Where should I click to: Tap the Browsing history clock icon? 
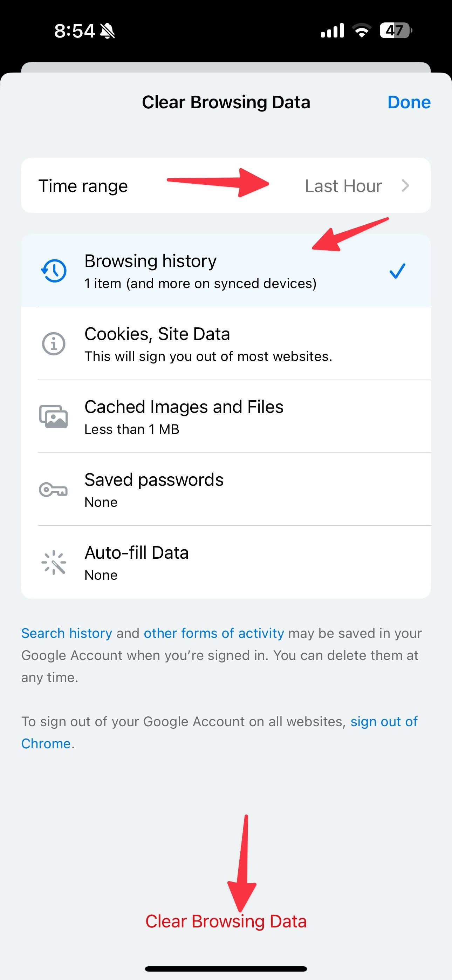pyautogui.click(x=54, y=271)
